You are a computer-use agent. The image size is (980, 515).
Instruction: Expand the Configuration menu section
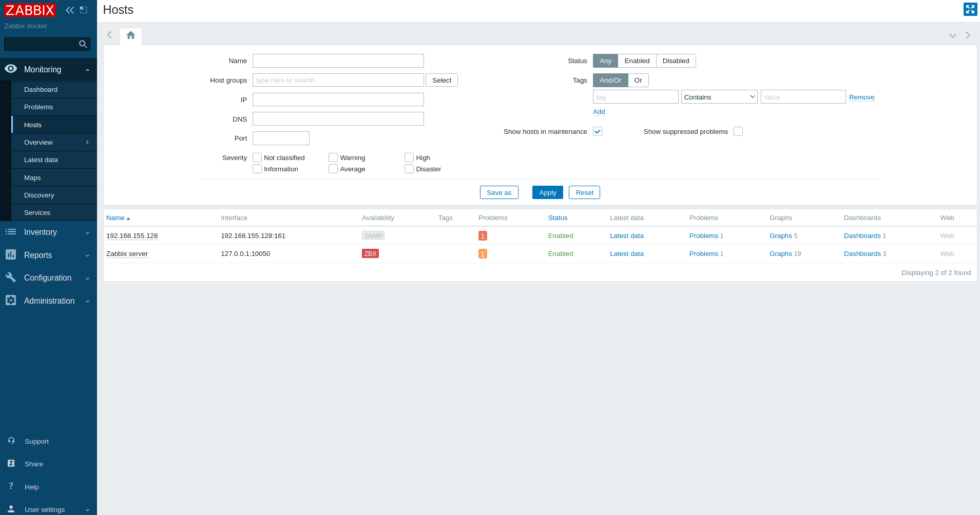(x=48, y=278)
